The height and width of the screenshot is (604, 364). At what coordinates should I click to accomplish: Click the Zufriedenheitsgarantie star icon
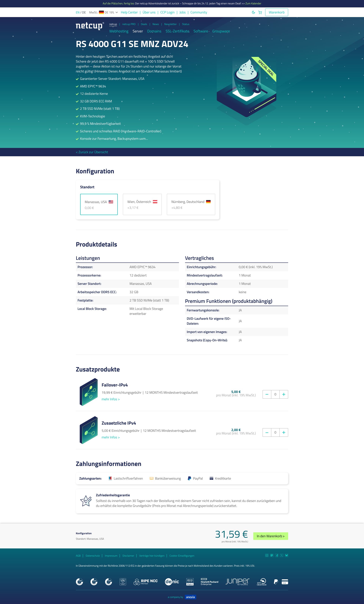86,501
